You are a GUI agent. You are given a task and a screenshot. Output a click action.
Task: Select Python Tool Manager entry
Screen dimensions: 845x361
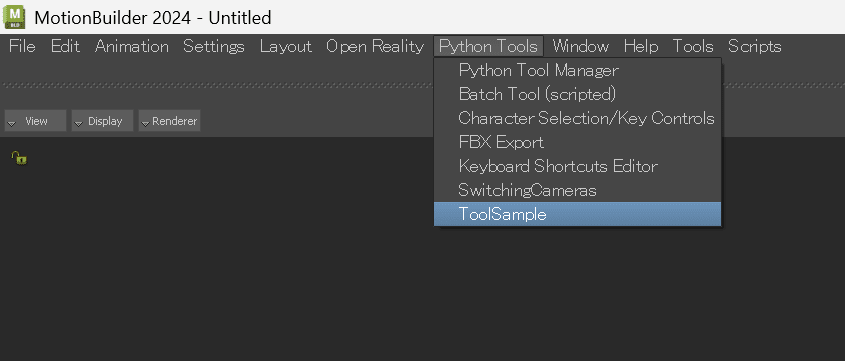[x=577, y=71]
